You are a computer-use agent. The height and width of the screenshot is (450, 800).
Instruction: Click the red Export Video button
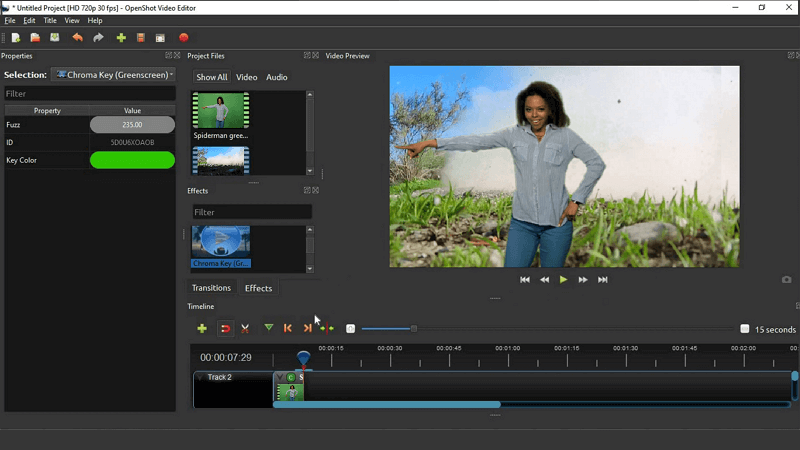[x=184, y=38]
